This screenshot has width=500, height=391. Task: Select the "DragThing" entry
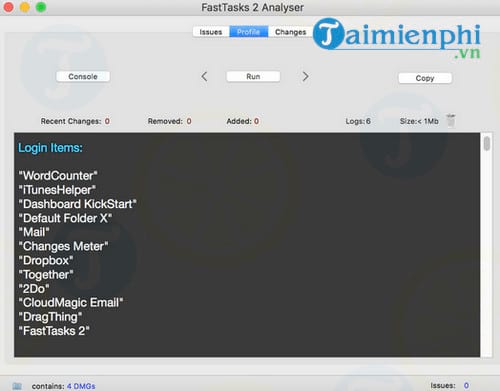(x=50, y=317)
